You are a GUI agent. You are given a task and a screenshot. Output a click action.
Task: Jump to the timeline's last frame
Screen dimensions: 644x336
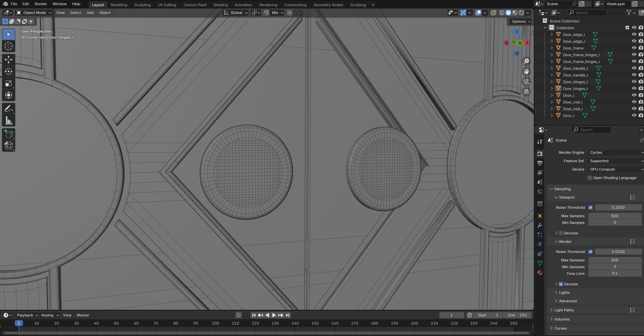(x=287, y=315)
